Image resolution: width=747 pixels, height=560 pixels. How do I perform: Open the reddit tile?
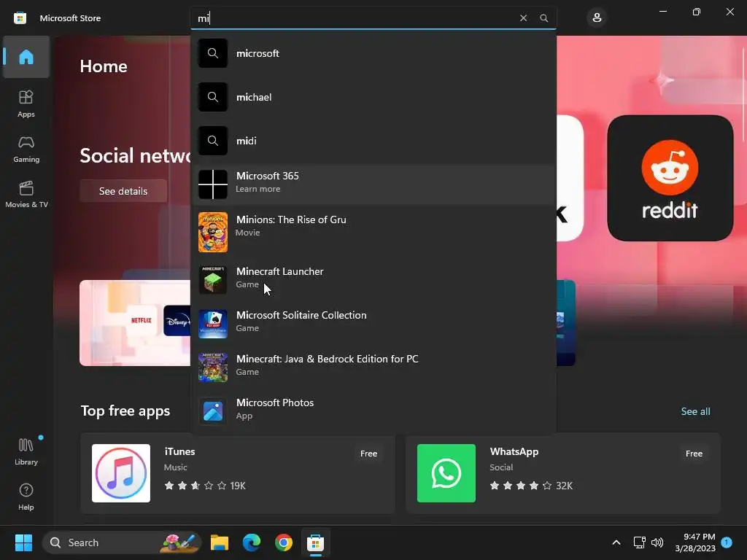(x=670, y=178)
